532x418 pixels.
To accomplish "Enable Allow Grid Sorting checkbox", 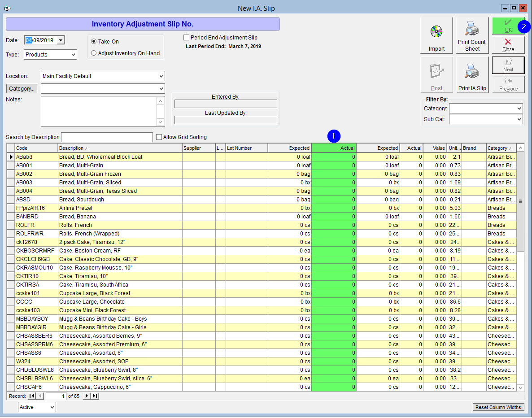I will coord(159,137).
